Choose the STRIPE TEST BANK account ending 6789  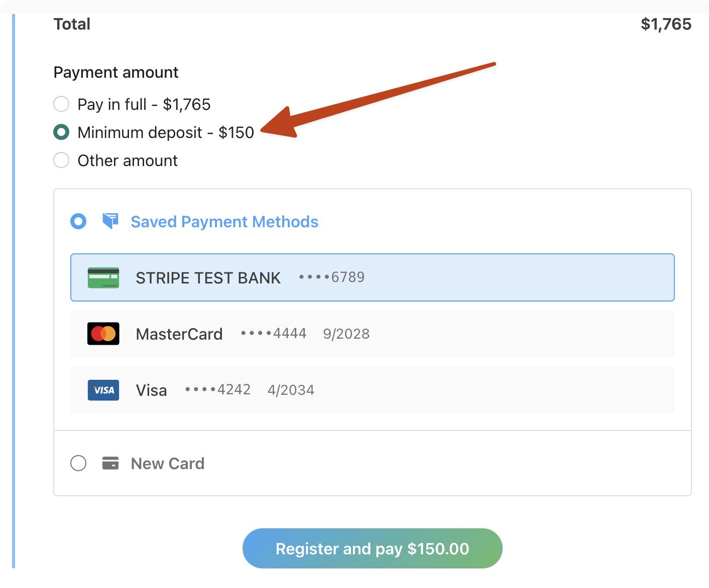pyautogui.click(x=373, y=277)
